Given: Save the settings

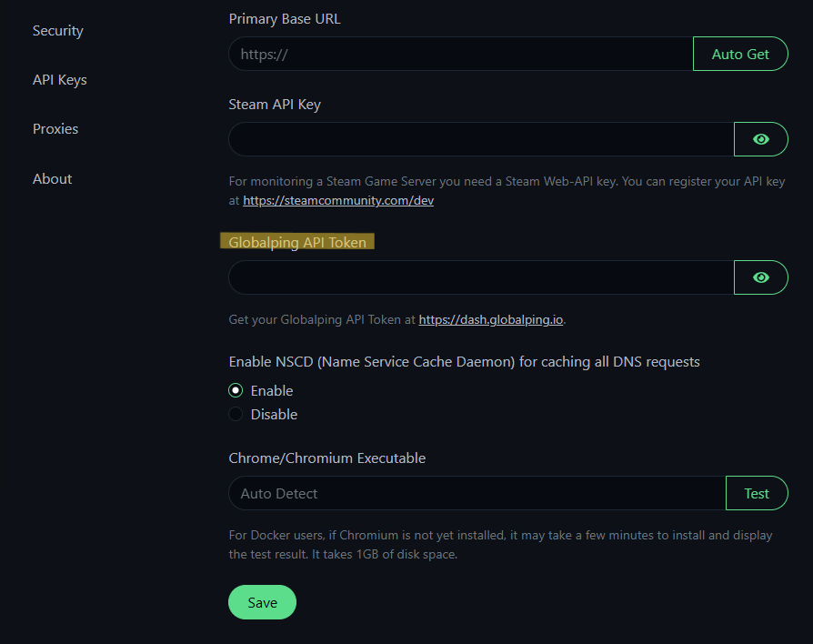Looking at the screenshot, I should (262, 601).
